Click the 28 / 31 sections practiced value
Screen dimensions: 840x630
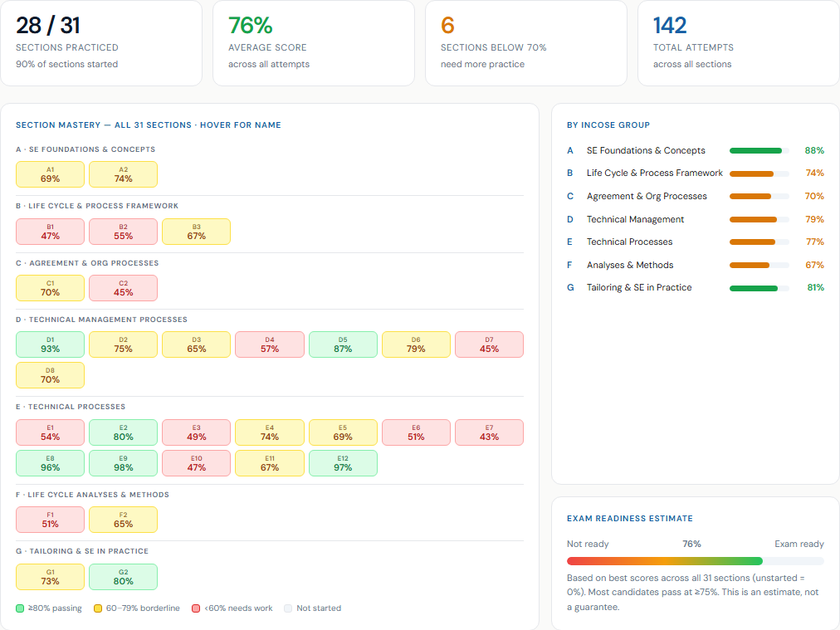(x=47, y=25)
